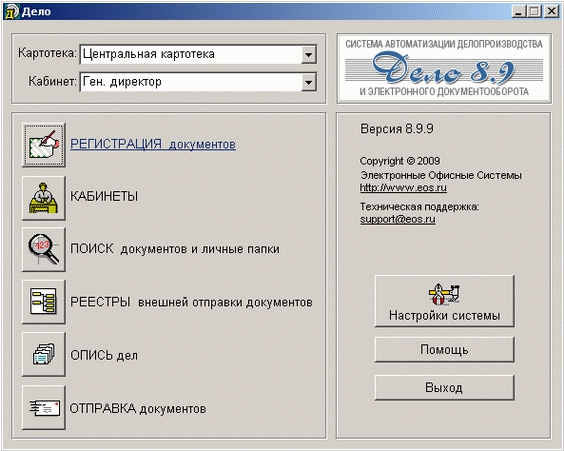Minimize the Дело window
Viewport: 564px width, 451px height.
518,12
